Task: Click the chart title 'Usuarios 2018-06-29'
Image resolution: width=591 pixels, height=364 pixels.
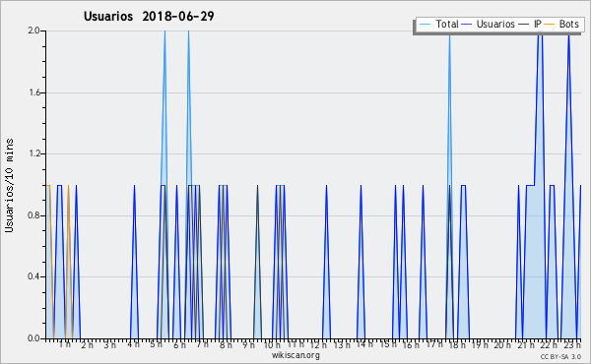Action: click(x=149, y=16)
